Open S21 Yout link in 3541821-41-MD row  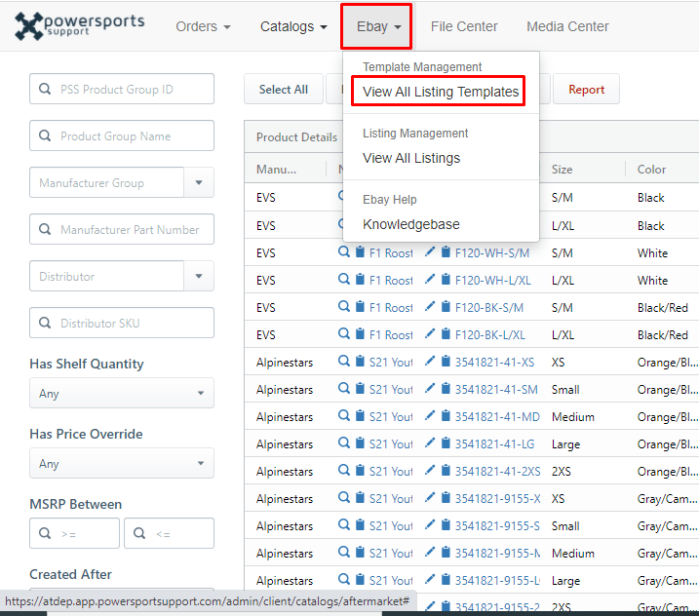pyautogui.click(x=391, y=417)
